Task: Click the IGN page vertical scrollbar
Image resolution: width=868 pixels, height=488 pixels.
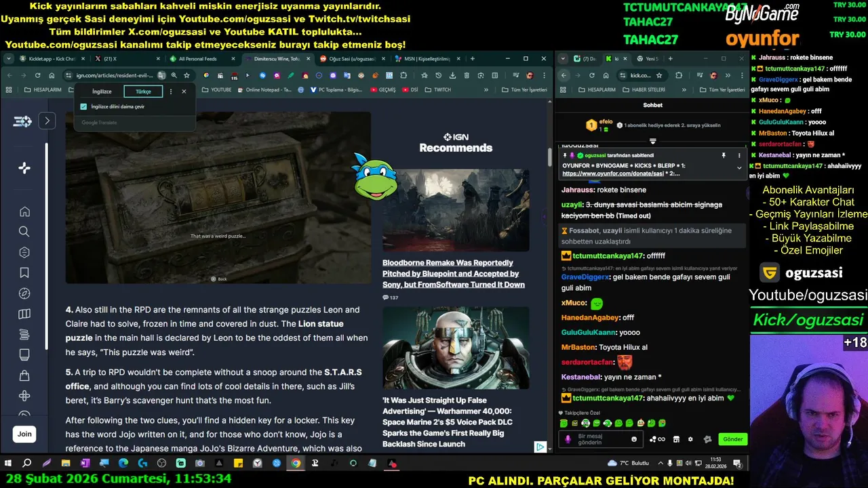Action: click(550, 157)
